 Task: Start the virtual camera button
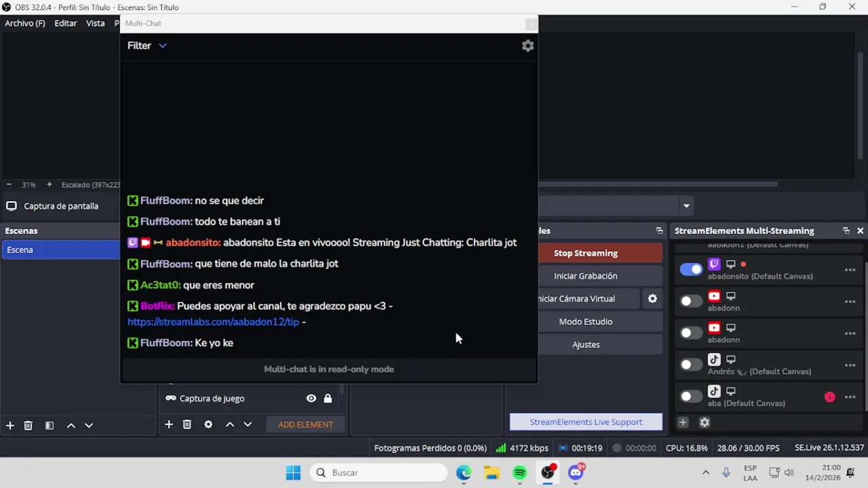(576, 298)
